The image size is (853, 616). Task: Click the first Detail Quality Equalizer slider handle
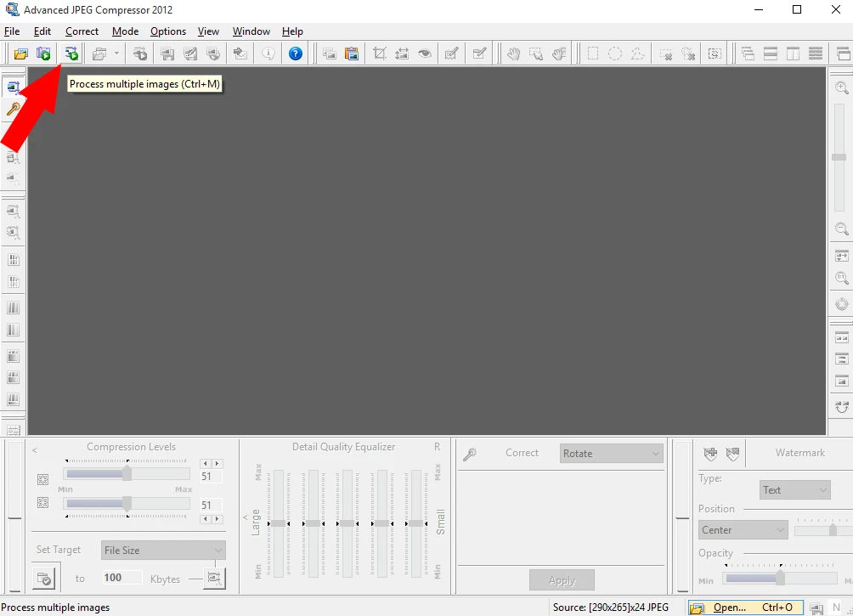pos(279,523)
